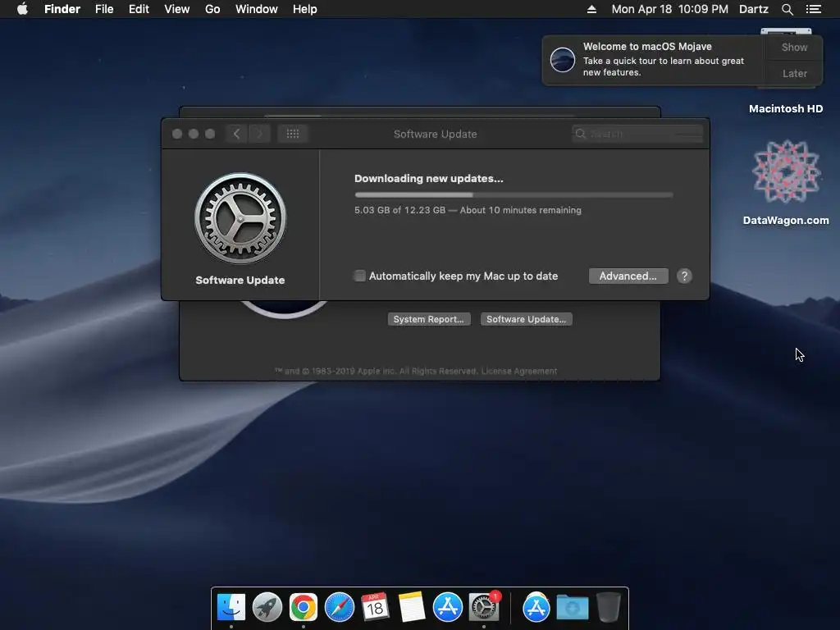
Task: Open System Preferences from the Dock
Action: (x=484, y=607)
